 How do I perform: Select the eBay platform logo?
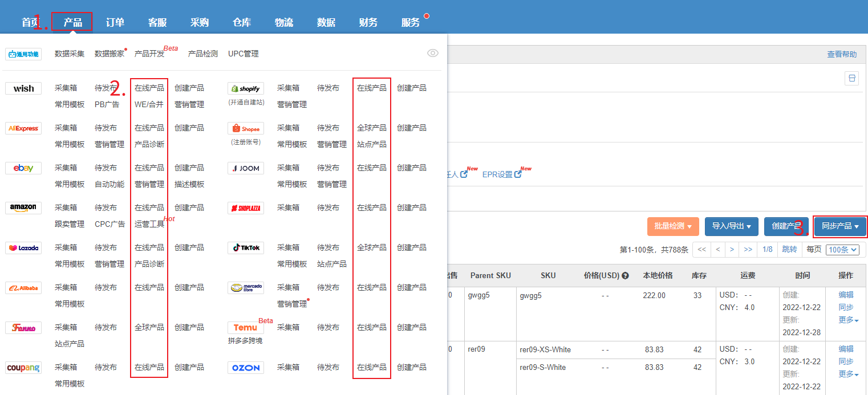pos(23,168)
